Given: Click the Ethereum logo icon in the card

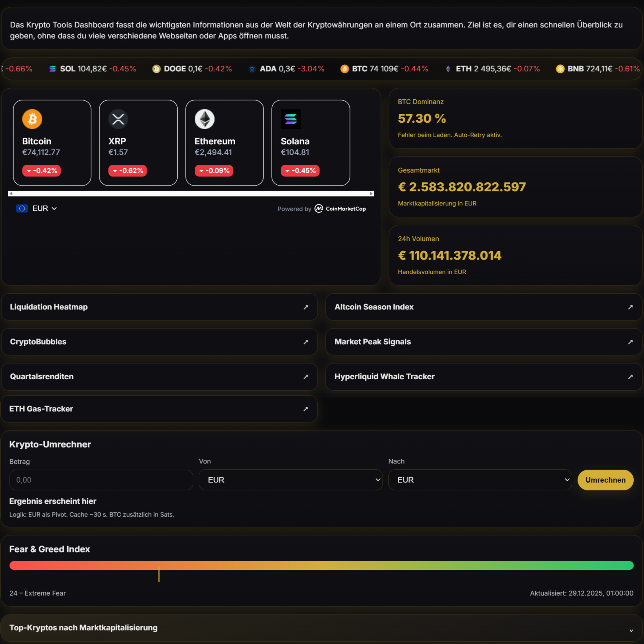Looking at the screenshot, I should 204,119.
